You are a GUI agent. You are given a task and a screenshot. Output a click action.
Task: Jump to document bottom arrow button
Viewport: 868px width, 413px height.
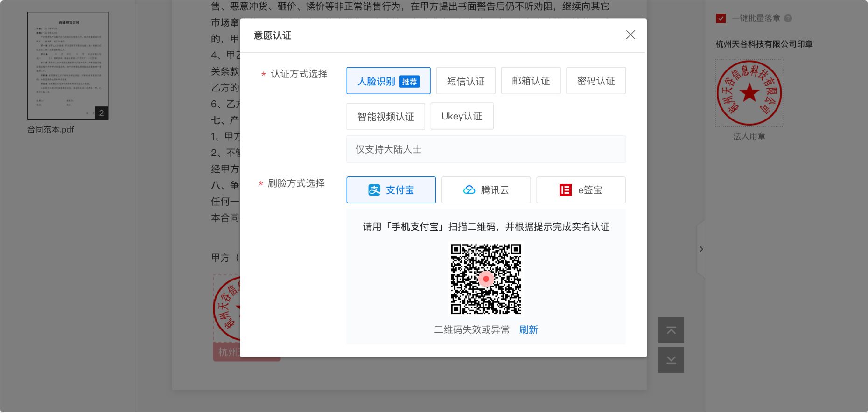(671, 360)
